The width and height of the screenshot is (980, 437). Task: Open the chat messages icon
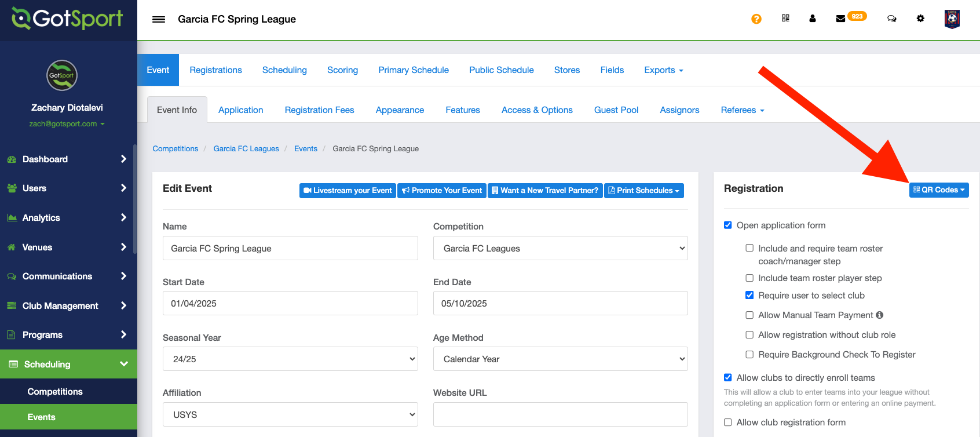pos(891,19)
